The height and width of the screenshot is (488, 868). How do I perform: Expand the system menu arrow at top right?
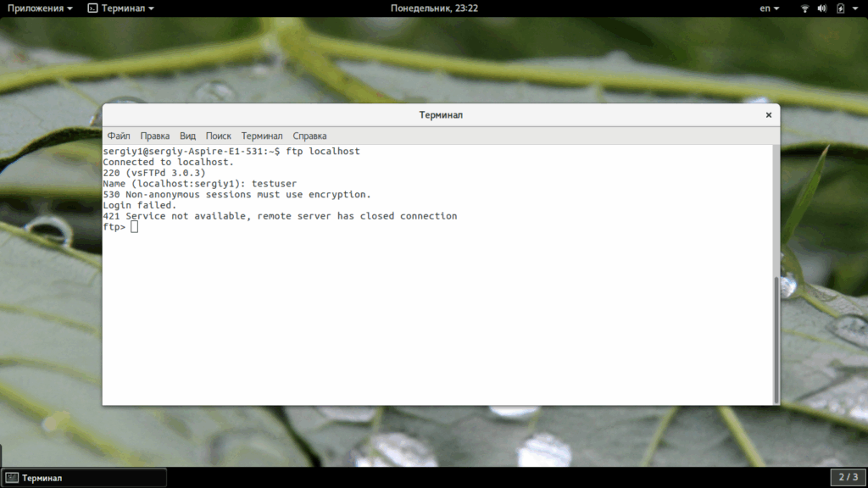(855, 8)
